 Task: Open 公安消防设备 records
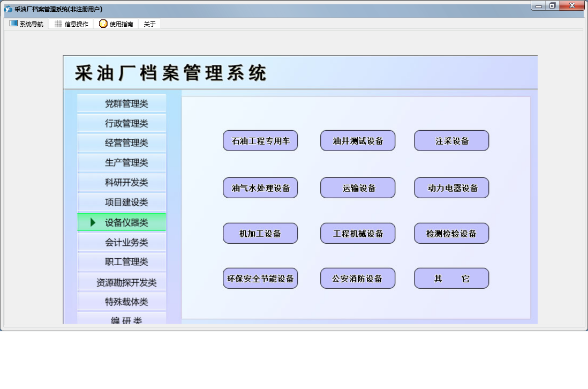tap(358, 278)
